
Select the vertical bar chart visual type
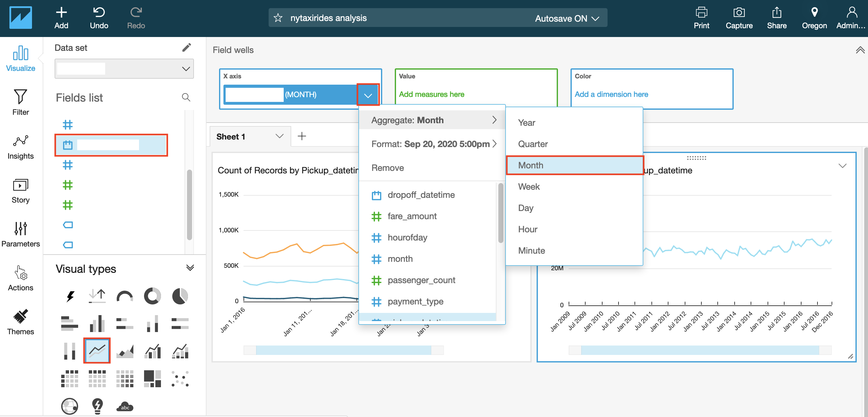97,324
